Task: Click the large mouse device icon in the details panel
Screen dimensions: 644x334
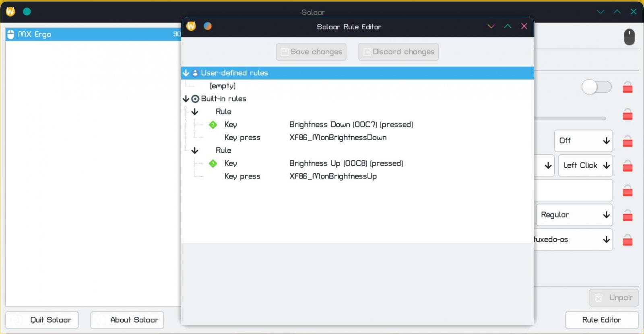Action: click(629, 37)
